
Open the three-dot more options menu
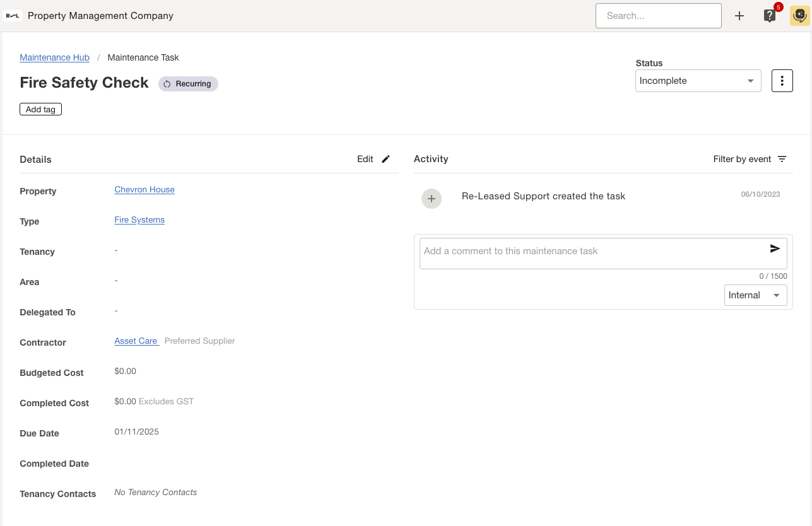[x=782, y=81]
